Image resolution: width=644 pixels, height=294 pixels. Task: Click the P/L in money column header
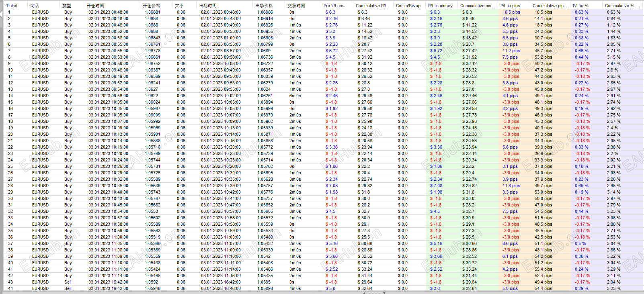pyautogui.click(x=440, y=6)
